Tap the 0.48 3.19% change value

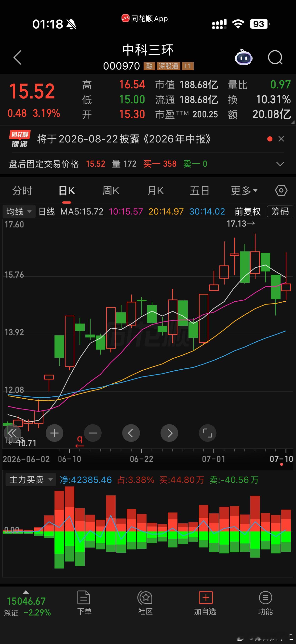pyautogui.click(x=34, y=113)
